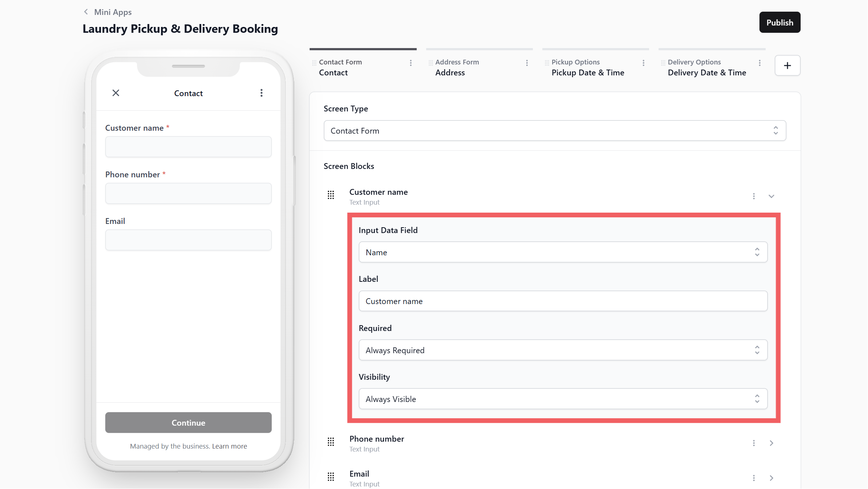Click the Publish button
The width and height of the screenshot is (868, 489).
pyautogui.click(x=779, y=23)
